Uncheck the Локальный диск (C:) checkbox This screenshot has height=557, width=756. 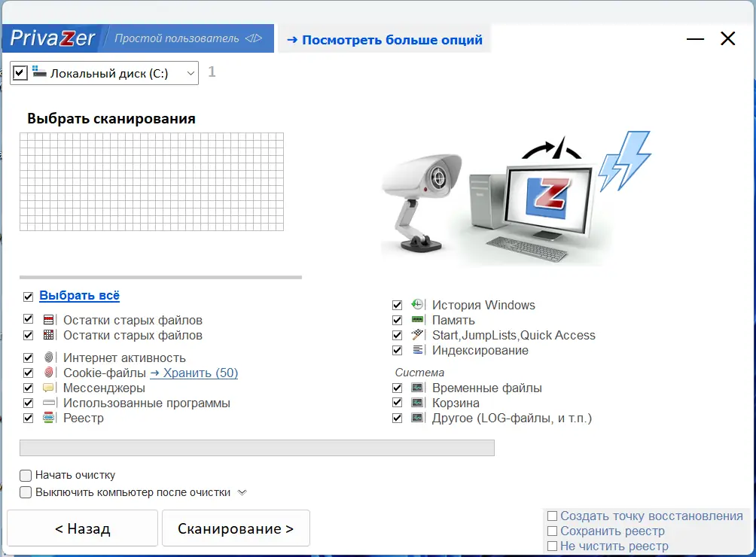tap(20, 73)
